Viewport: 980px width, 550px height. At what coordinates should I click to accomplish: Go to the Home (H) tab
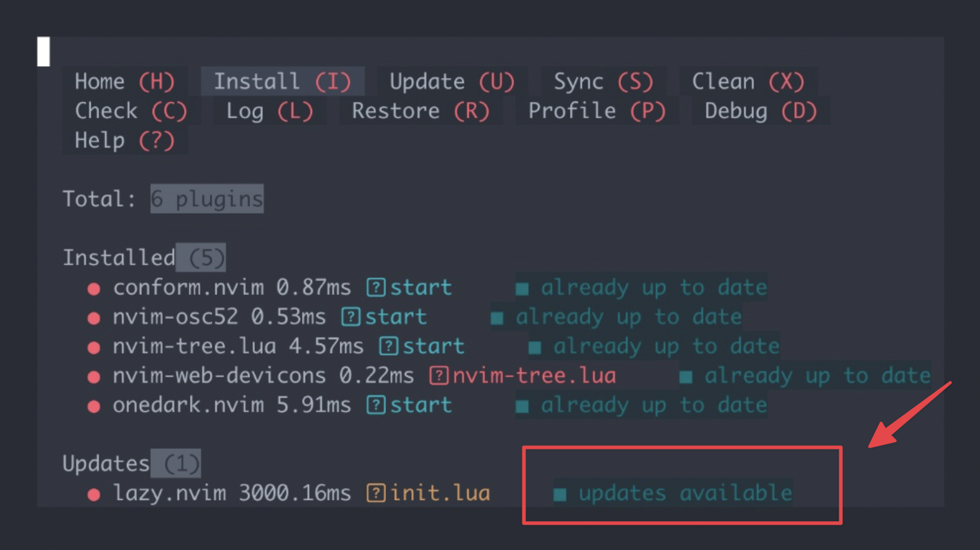point(124,81)
